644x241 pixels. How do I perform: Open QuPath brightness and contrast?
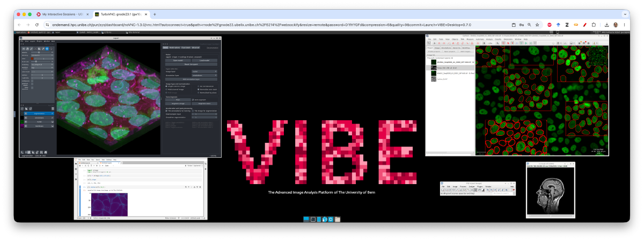click(x=484, y=43)
